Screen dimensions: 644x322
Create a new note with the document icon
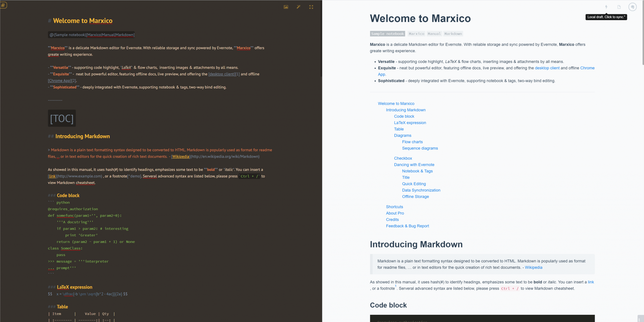[619, 7]
